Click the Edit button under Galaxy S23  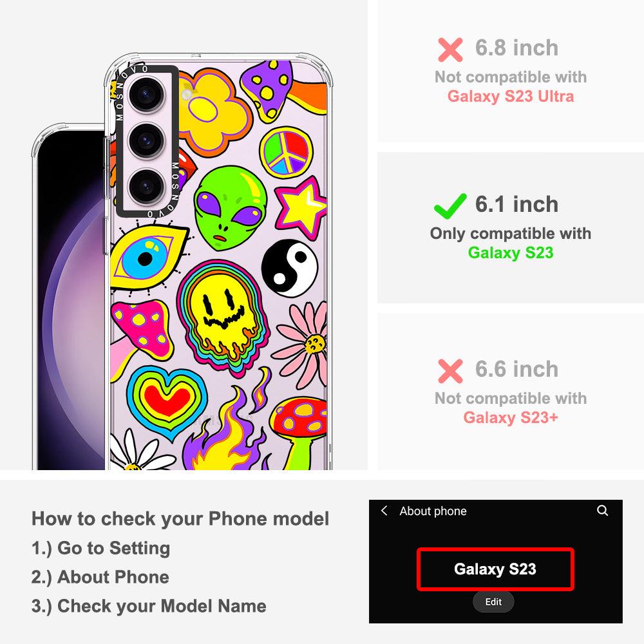coord(493,601)
